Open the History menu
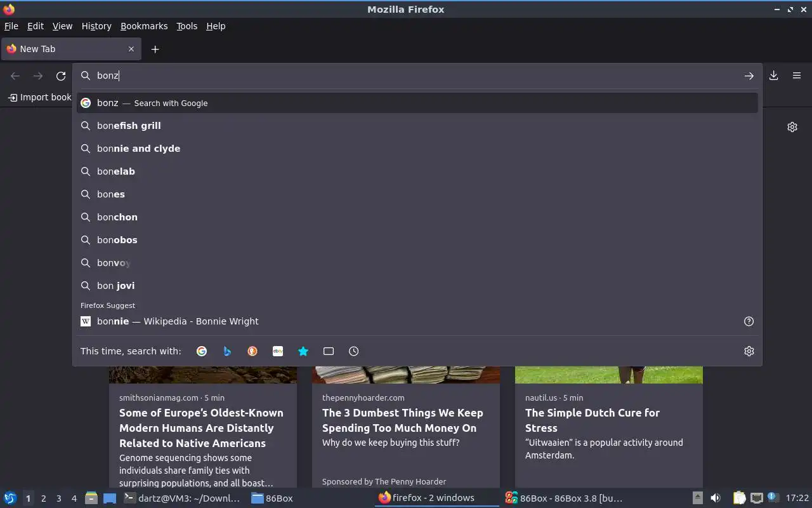The image size is (812, 508). click(96, 26)
